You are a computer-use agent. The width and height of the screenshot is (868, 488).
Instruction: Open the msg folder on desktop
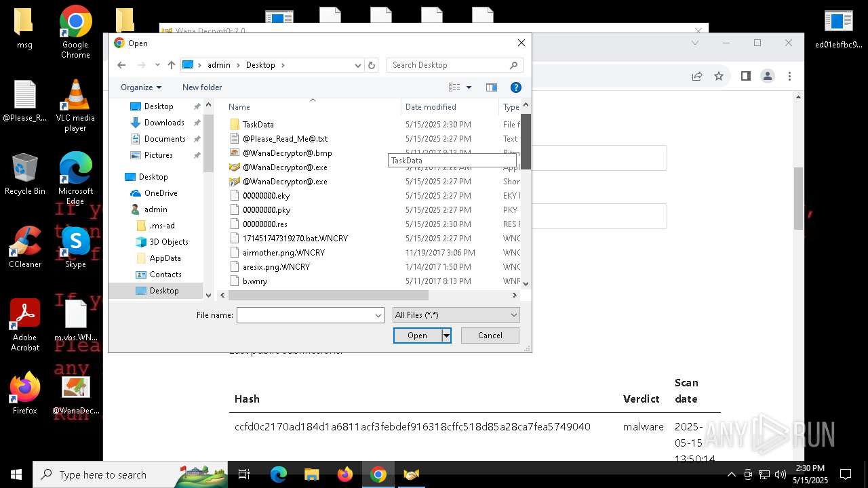coord(25,28)
